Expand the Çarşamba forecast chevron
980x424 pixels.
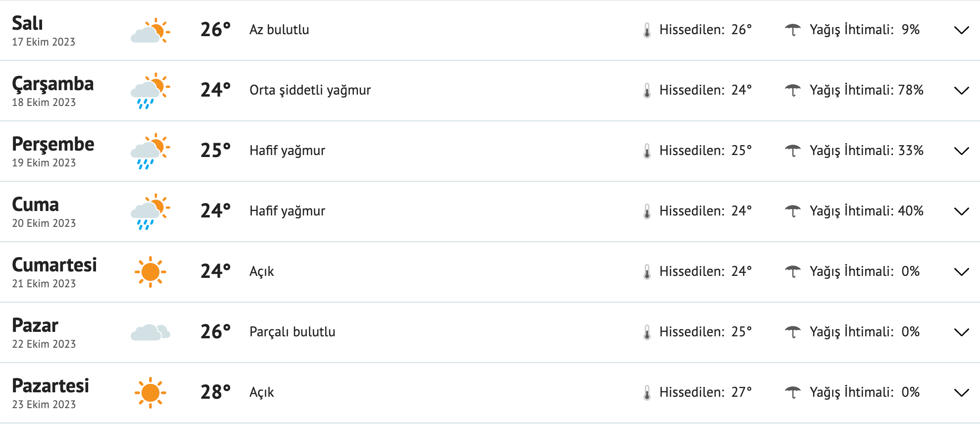tap(961, 91)
